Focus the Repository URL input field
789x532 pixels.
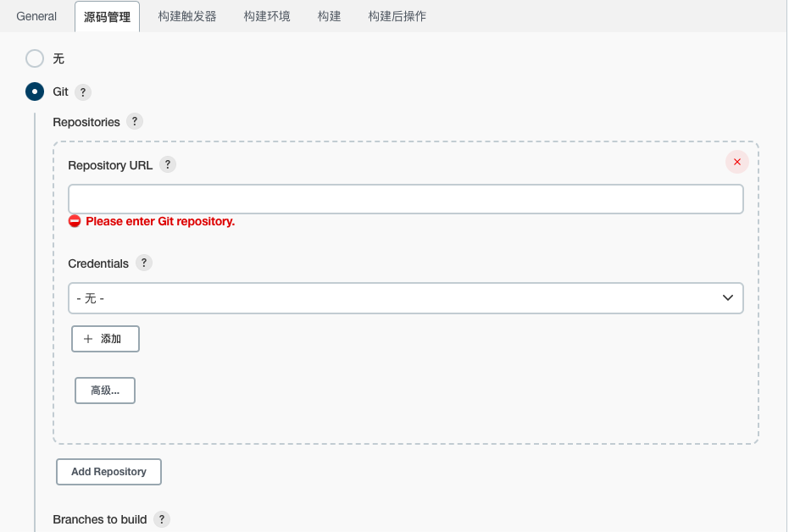point(405,199)
